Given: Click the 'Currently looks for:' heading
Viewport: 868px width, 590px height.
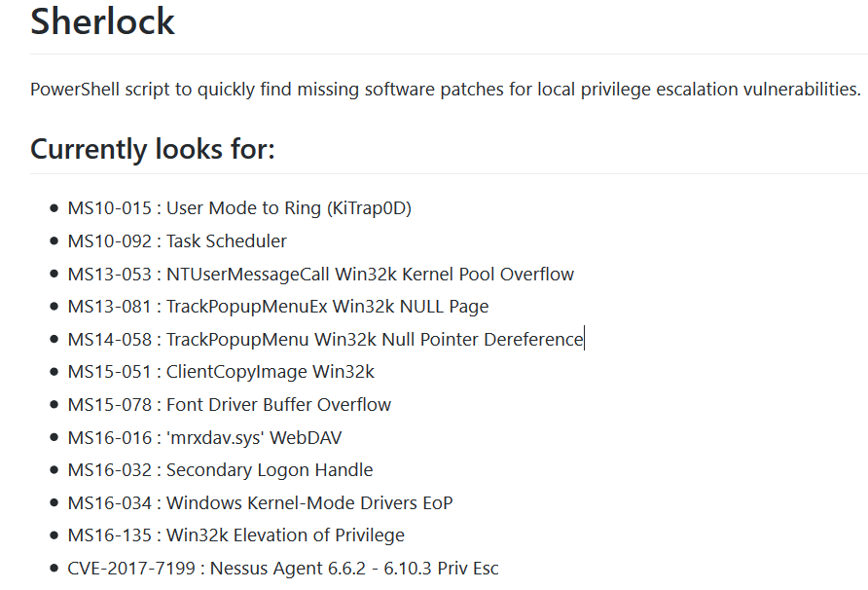Looking at the screenshot, I should coord(152,149).
